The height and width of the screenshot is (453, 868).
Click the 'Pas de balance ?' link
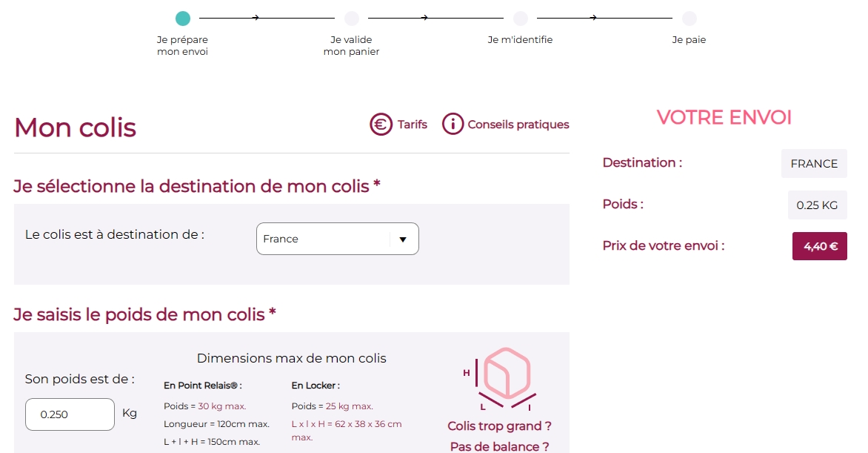(x=499, y=446)
